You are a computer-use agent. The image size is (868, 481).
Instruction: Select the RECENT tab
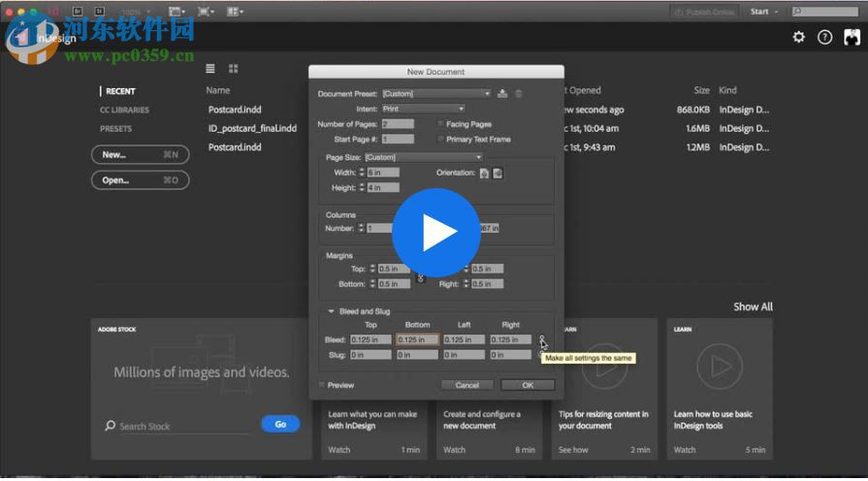point(120,91)
